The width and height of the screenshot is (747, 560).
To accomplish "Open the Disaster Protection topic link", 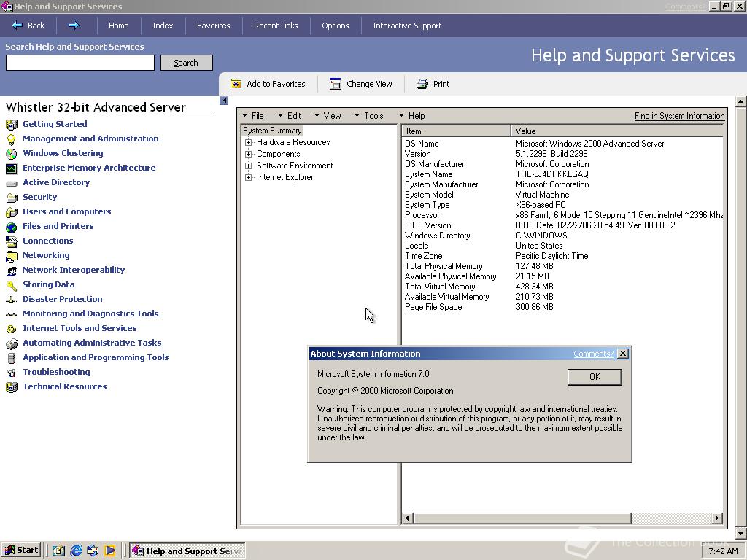I will coord(63,299).
